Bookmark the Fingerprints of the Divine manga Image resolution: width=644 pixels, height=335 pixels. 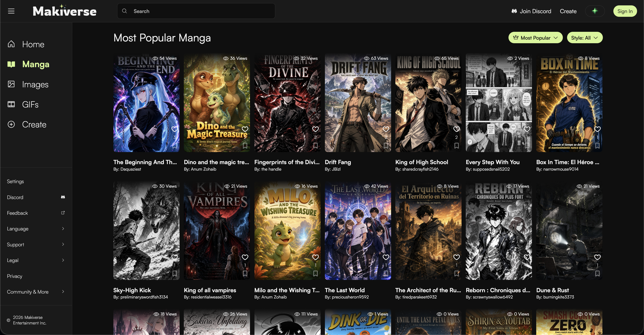(x=316, y=146)
